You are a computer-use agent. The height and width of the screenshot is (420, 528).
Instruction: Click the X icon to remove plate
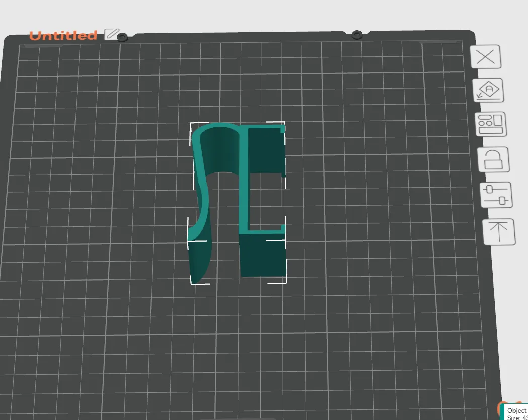[x=485, y=57]
